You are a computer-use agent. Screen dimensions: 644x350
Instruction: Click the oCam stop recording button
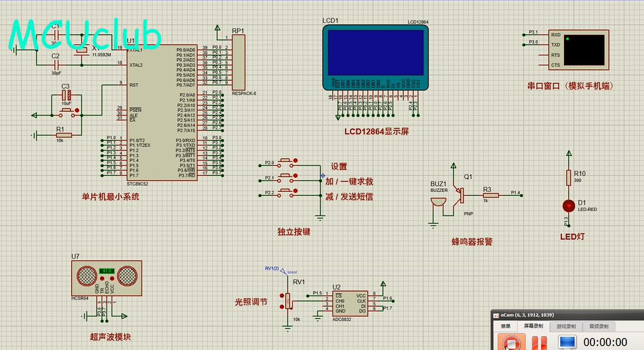coord(510,343)
